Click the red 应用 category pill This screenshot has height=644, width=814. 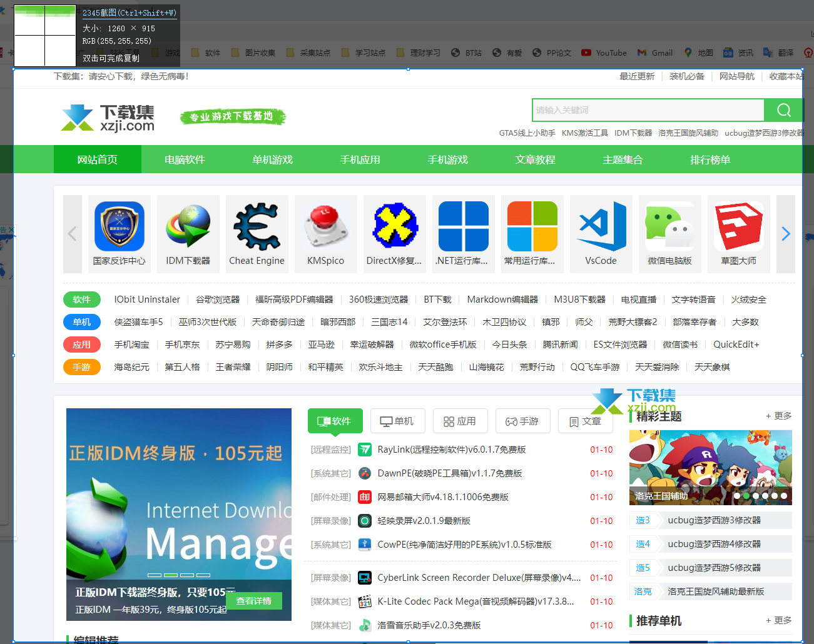(x=82, y=345)
